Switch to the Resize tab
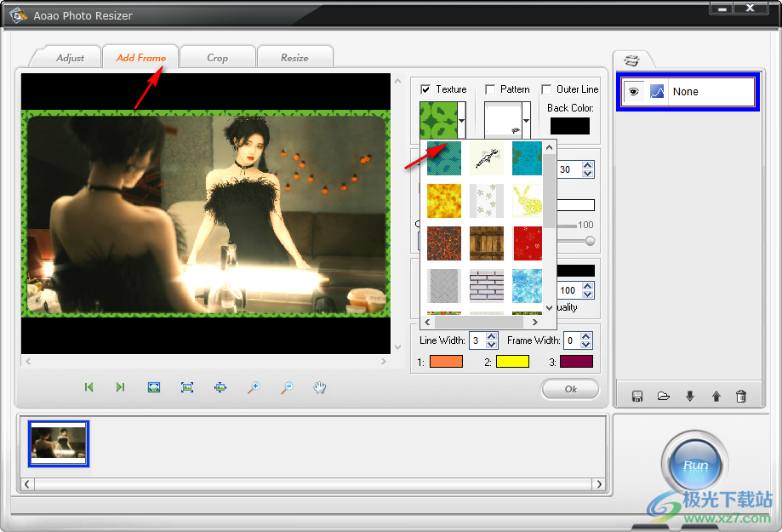Screen dimensions: 782x532 pyautogui.click(x=295, y=56)
